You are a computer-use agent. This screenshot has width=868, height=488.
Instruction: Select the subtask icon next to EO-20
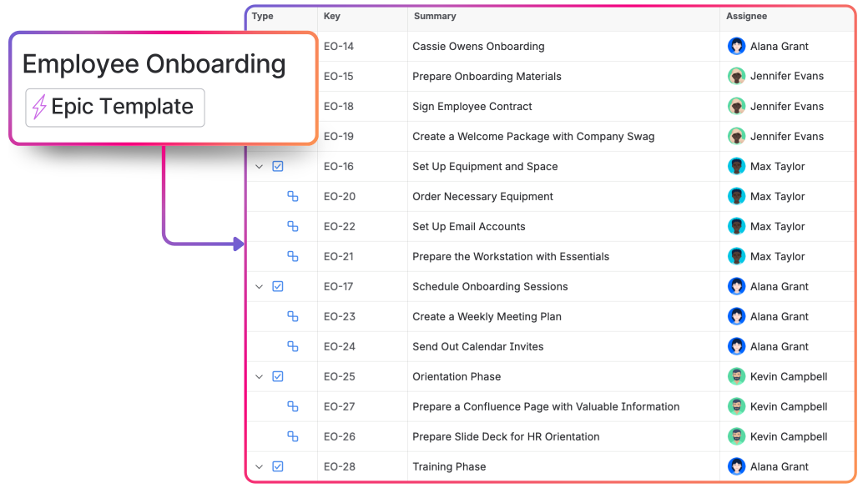[x=293, y=196]
